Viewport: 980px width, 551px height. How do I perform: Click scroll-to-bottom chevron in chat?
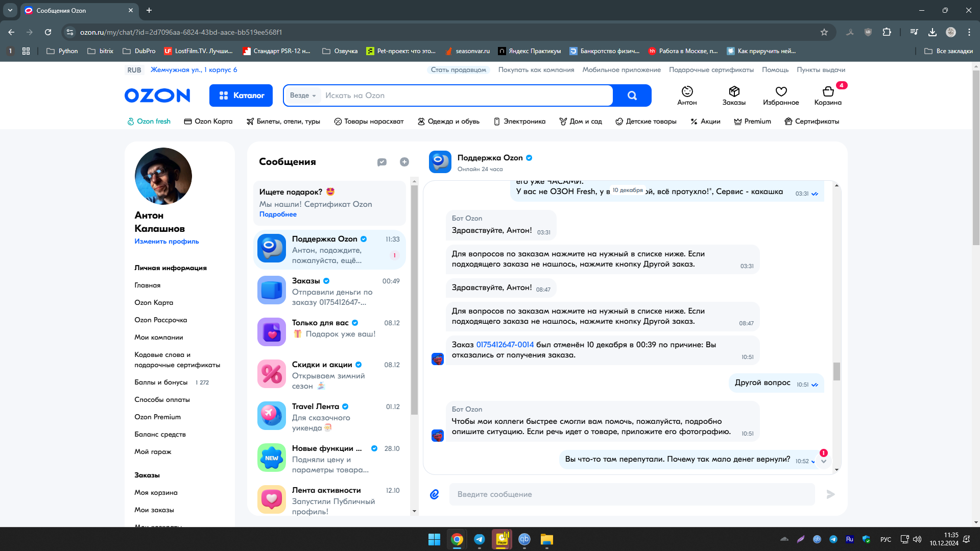(823, 461)
